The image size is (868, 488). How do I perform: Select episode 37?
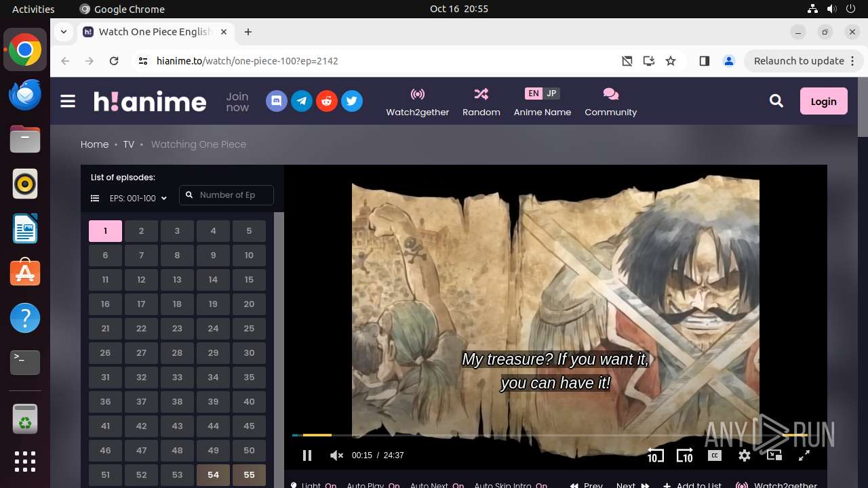(x=141, y=402)
